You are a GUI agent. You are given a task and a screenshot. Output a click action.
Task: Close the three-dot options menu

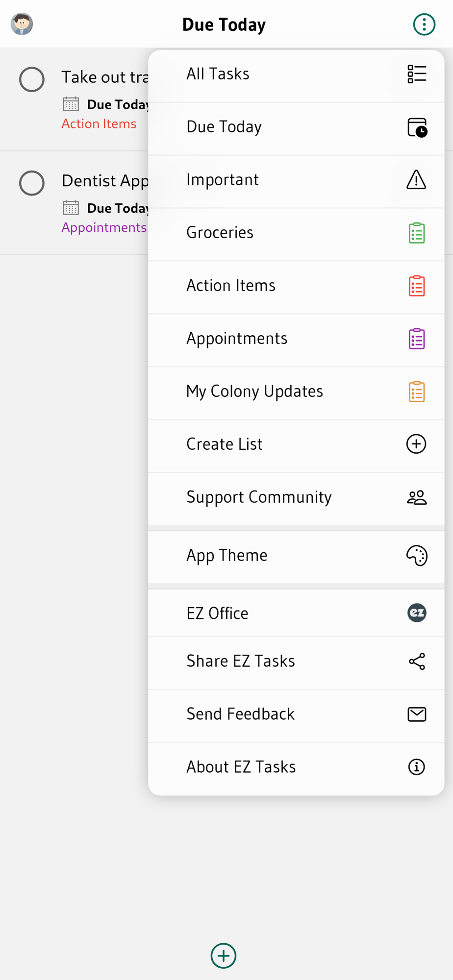[424, 24]
